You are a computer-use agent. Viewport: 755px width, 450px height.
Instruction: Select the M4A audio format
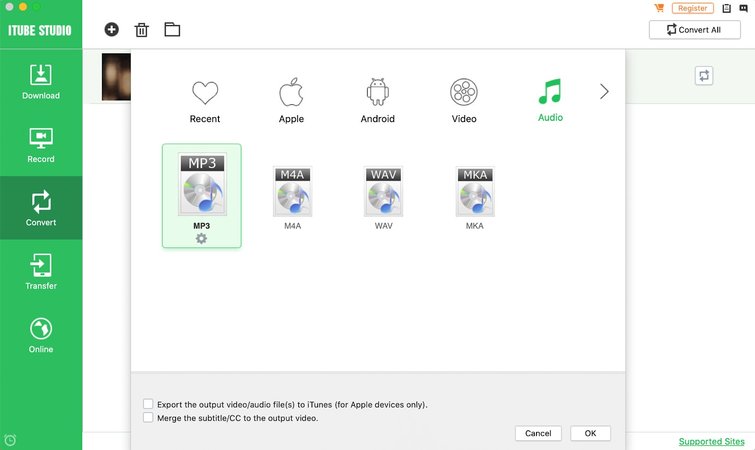tap(292, 198)
